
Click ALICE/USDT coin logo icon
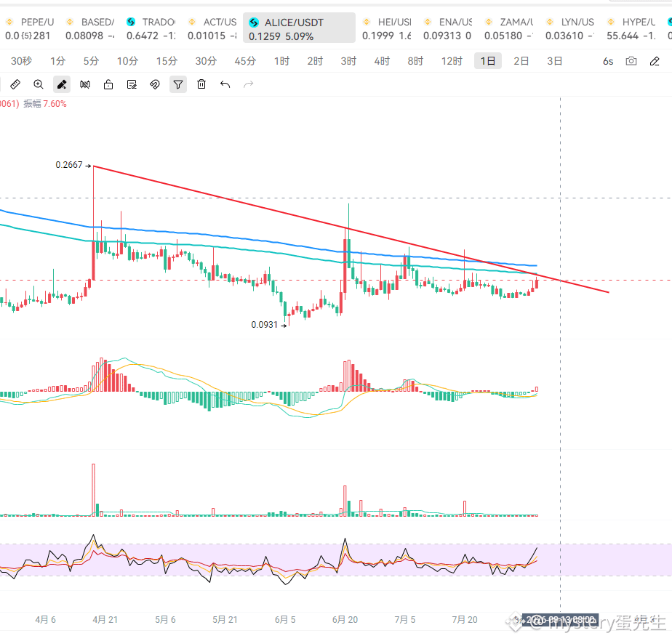(x=254, y=23)
